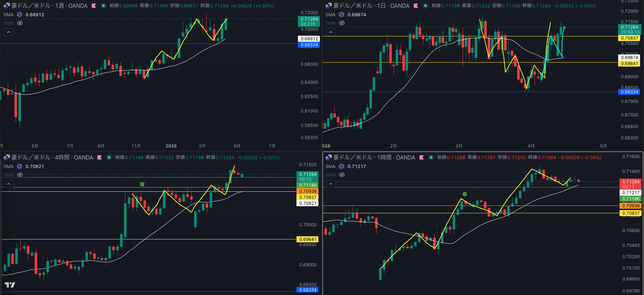Unhide the second SMA on 1-hour chart
The width and height of the screenshot is (644, 295).
(342, 175)
